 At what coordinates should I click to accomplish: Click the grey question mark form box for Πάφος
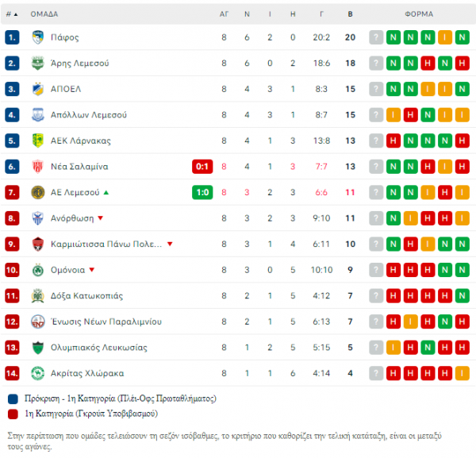pos(376,37)
